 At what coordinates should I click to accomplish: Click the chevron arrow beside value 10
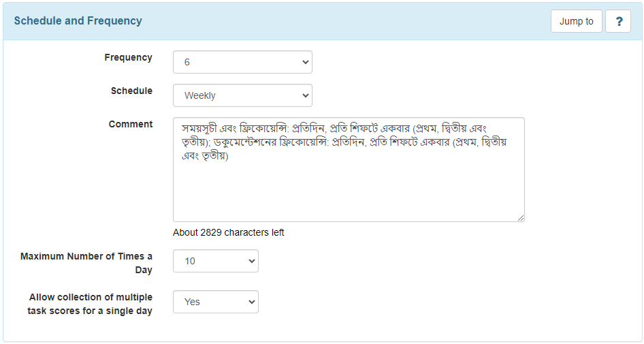tap(252, 261)
